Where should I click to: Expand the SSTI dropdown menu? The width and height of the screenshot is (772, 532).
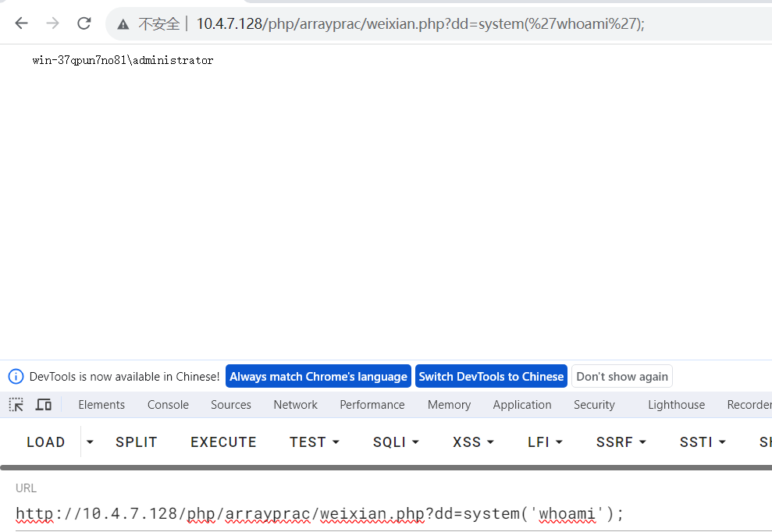(703, 442)
